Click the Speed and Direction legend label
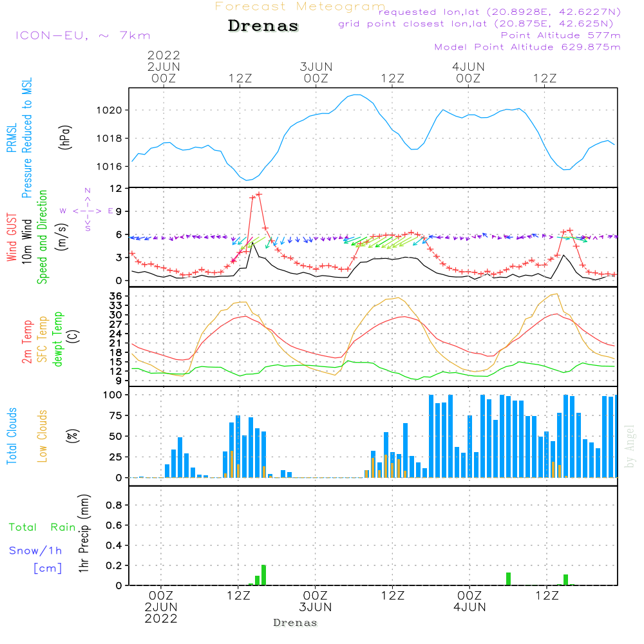Viewport: 644px width, 644px height. pyautogui.click(x=43, y=237)
